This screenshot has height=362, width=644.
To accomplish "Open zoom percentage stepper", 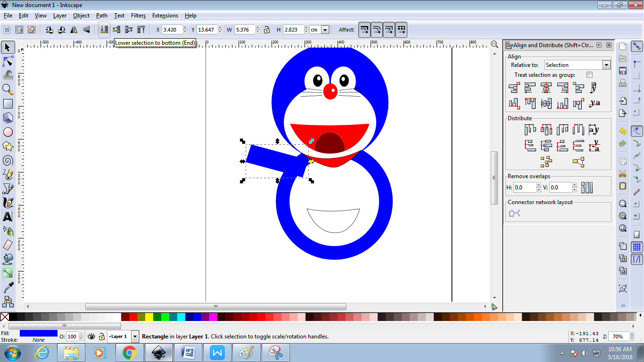I will click(x=632, y=337).
